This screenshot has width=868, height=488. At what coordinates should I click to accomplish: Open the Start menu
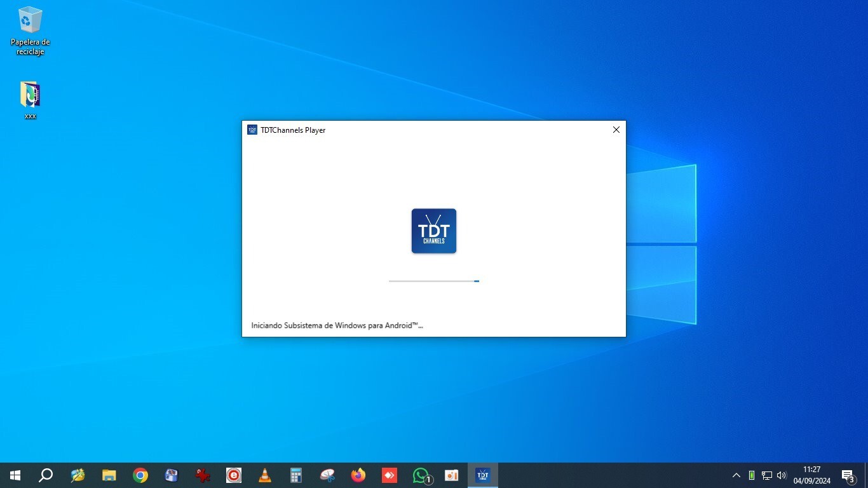[x=14, y=475]
